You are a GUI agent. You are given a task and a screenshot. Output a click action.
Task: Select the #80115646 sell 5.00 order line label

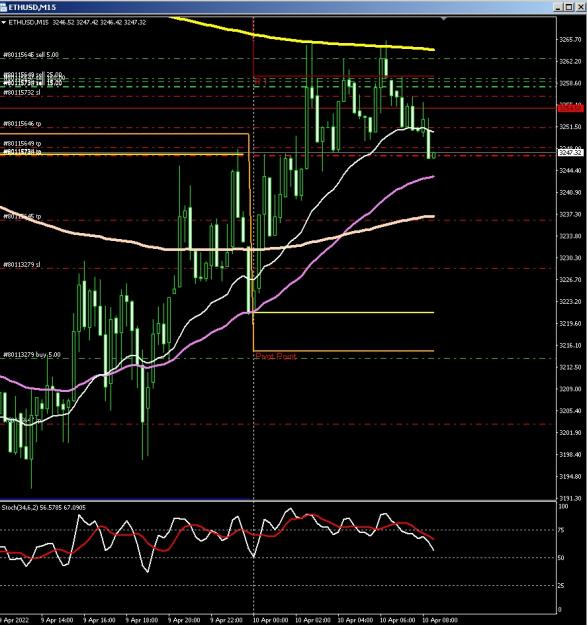[x=31, y=55]
